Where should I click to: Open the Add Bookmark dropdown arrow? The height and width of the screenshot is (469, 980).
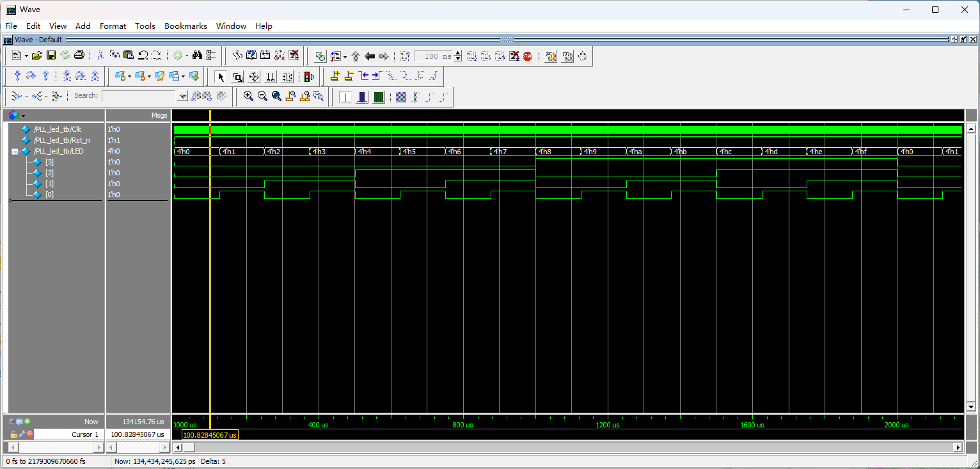click(129, 77)
